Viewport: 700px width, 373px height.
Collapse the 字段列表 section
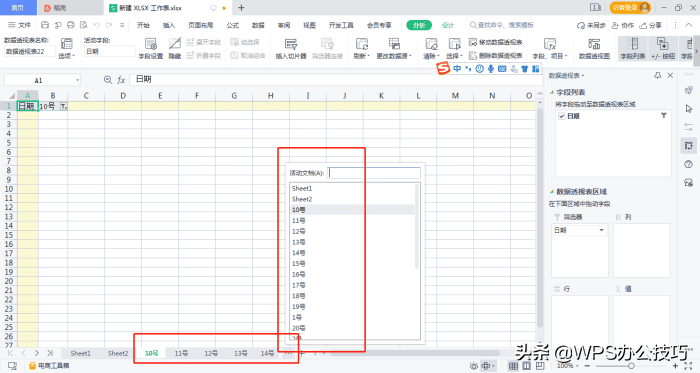(552, 92)
